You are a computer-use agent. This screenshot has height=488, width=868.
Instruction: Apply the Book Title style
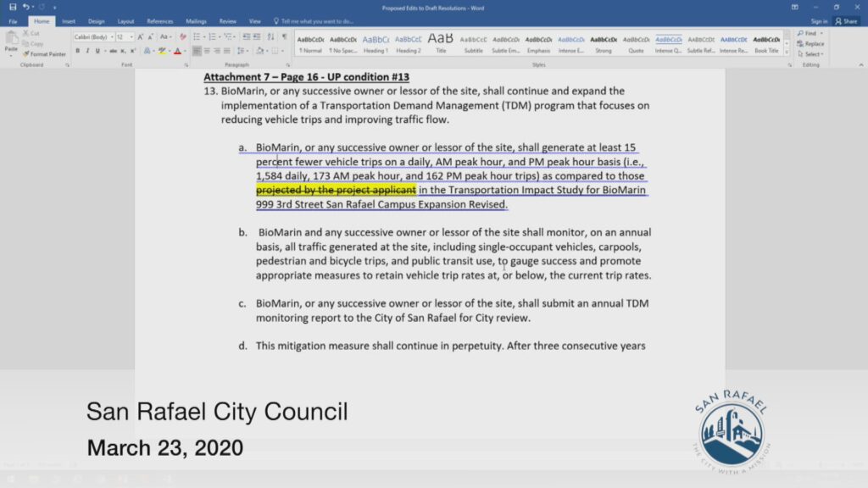click(x=766, y=43)
